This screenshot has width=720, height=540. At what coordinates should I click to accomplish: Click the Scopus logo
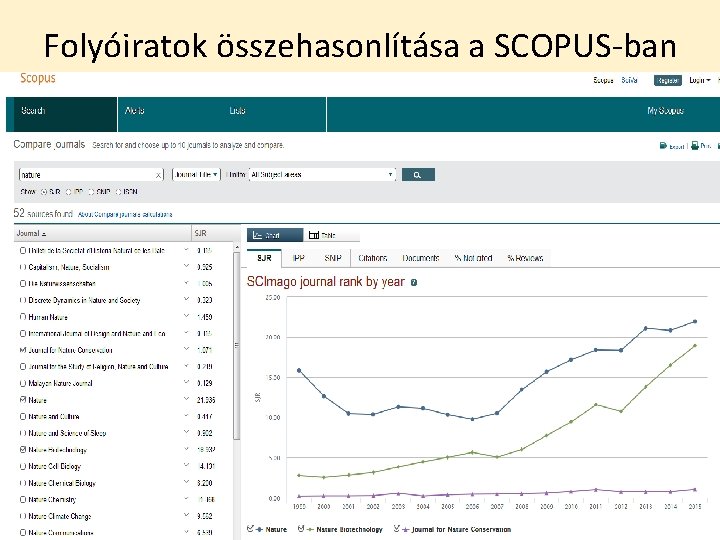(x=38, y=78)
